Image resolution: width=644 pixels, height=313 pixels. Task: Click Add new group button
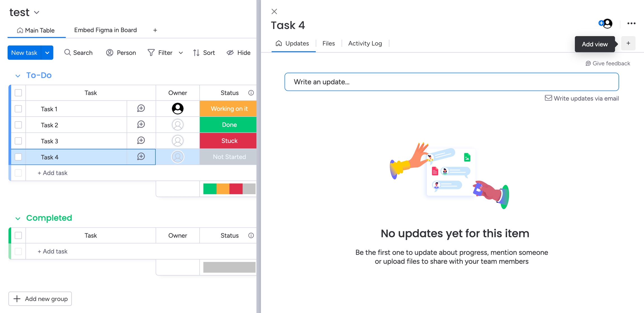coord(40,299)
